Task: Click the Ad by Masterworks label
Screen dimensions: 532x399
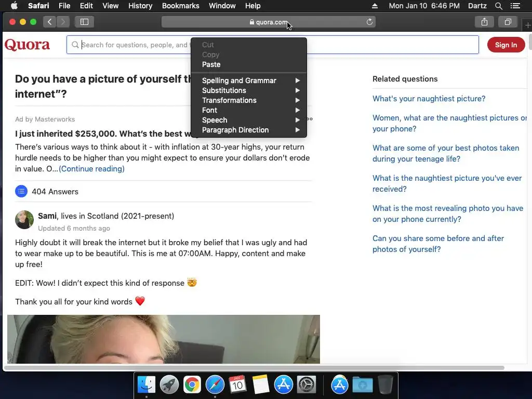Action: [45, 119]
